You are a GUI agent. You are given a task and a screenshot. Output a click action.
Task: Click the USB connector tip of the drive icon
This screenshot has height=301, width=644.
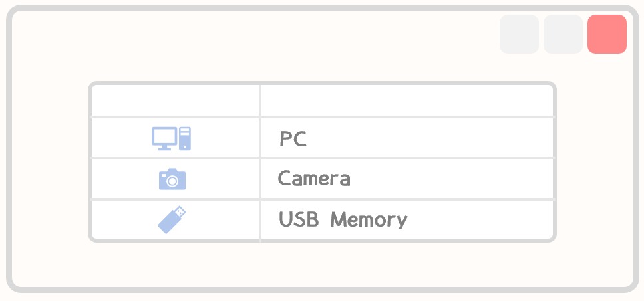pos(180,211)
